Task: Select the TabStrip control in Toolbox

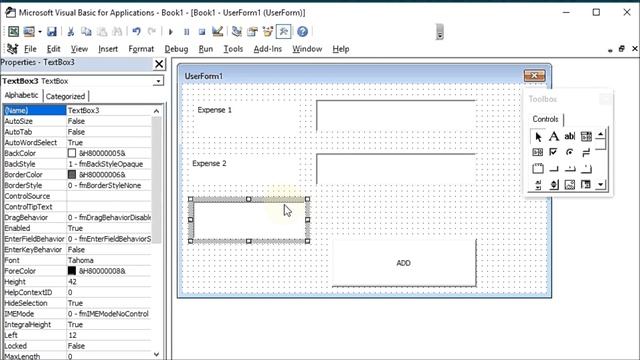Action: (x=570, y=168)
